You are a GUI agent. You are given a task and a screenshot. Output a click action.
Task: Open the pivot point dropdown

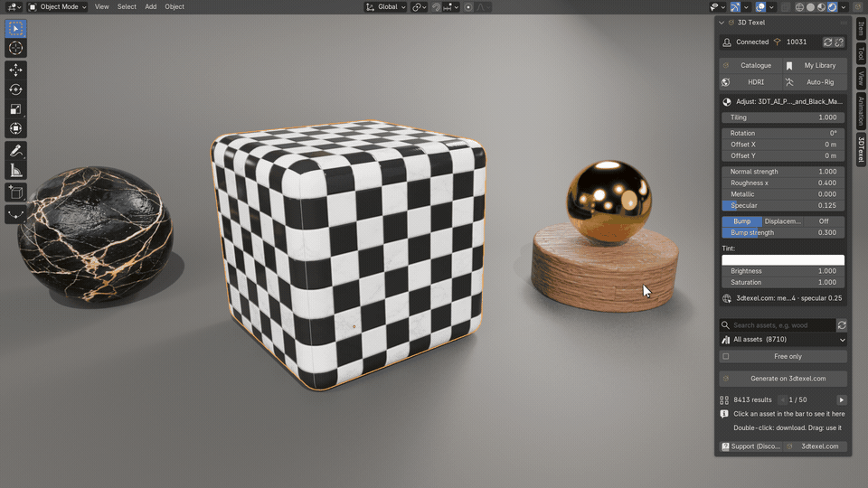pyautogui.click(x=419, y=7)
